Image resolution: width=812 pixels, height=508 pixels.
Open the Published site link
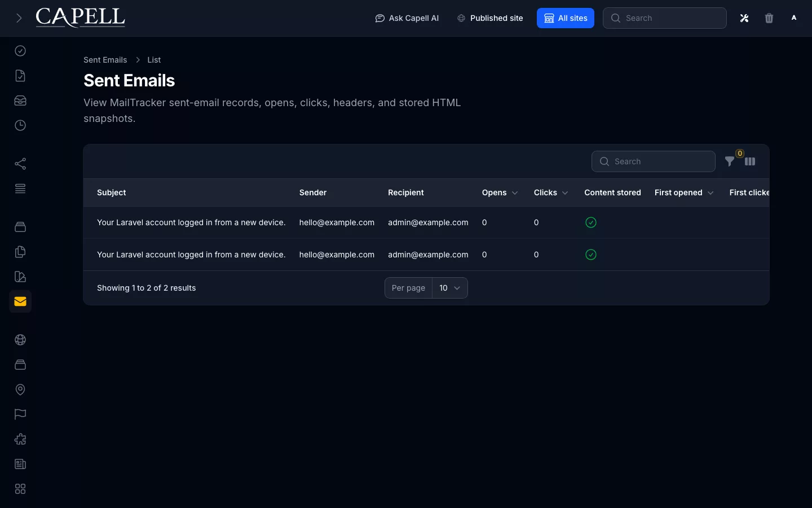490,18
